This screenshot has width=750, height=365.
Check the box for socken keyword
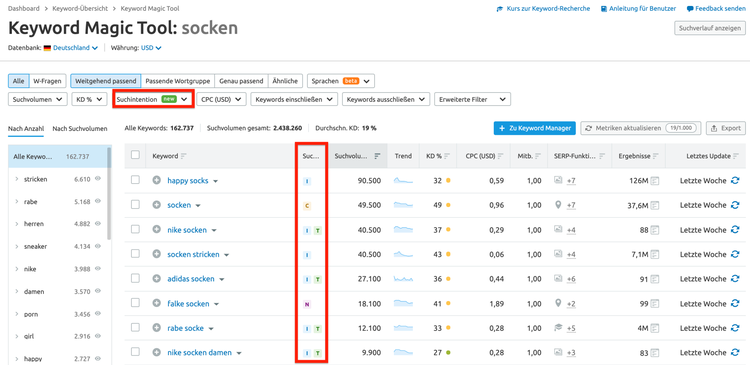135,204
